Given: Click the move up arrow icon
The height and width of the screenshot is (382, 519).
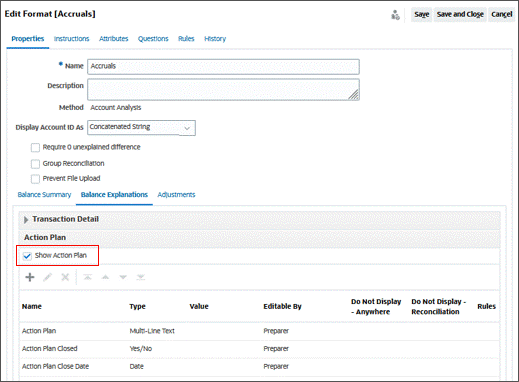Looking at the screenshot, I should 105,277.
